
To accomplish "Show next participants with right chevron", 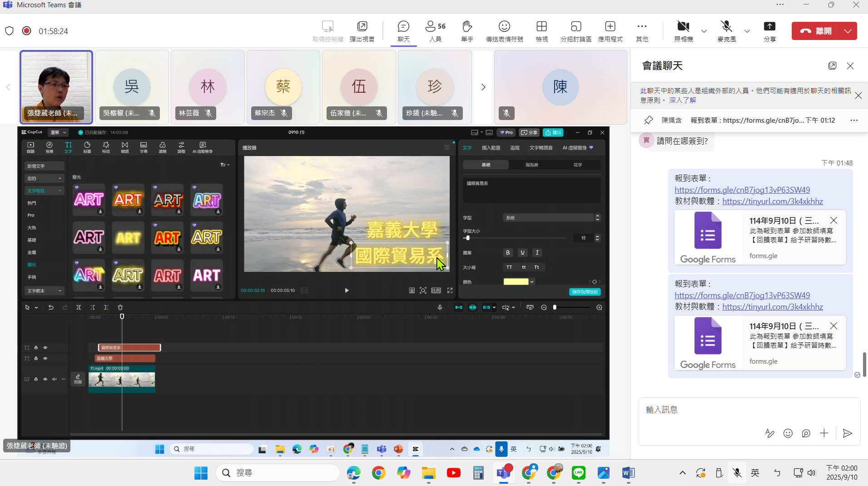I will coord(483,87).
